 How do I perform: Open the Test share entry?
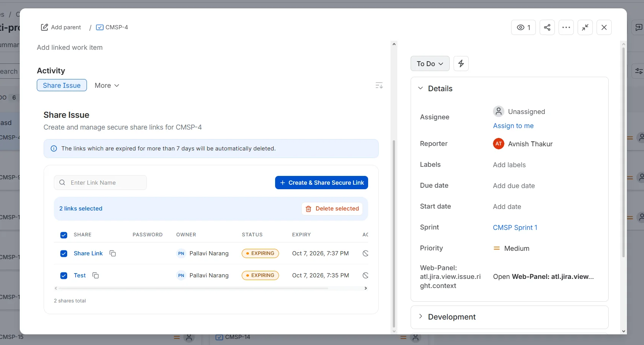(x=80, y=275)
